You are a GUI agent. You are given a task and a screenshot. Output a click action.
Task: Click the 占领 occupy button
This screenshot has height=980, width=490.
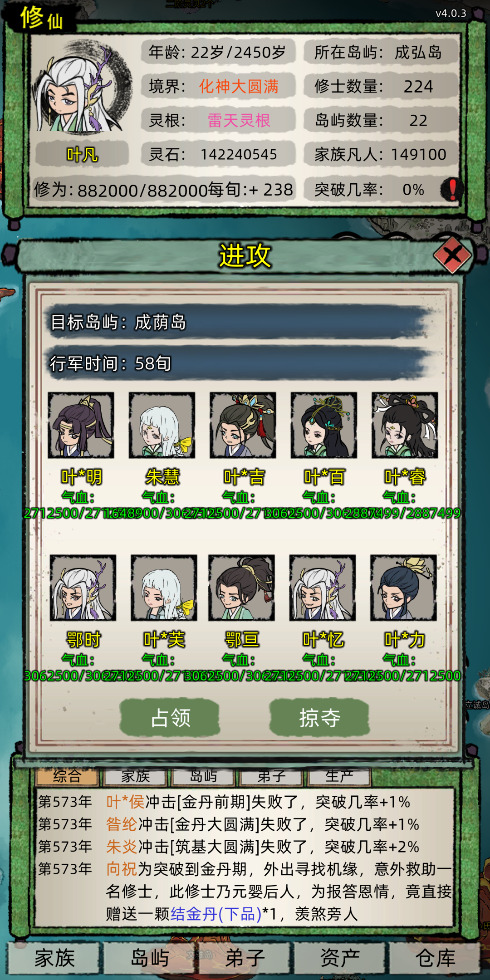(x=170, y=717)
